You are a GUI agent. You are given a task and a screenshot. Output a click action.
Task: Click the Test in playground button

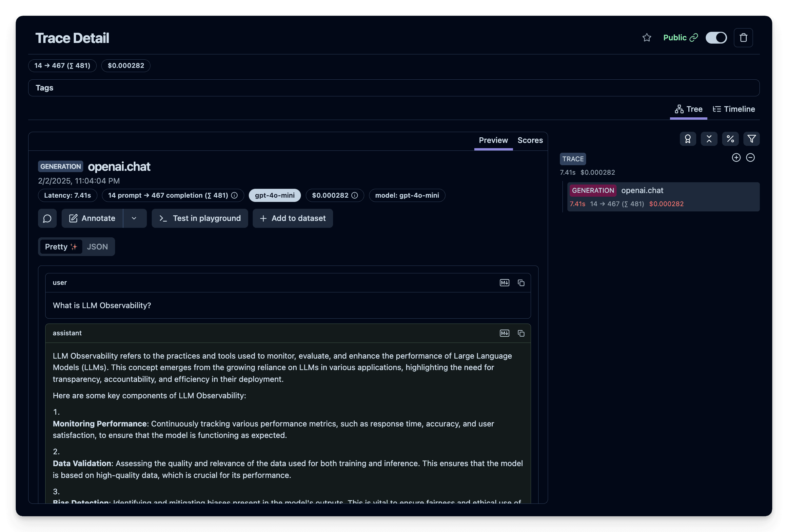[200, 218]
